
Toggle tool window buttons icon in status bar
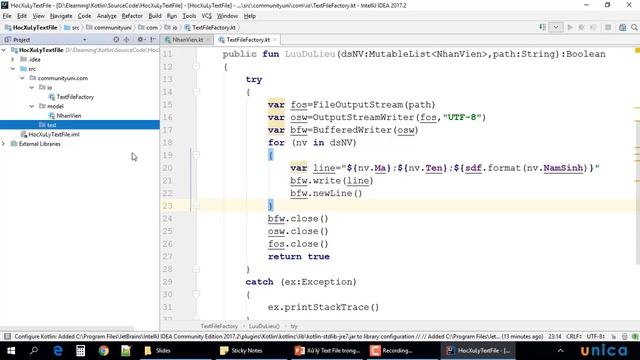7,336
